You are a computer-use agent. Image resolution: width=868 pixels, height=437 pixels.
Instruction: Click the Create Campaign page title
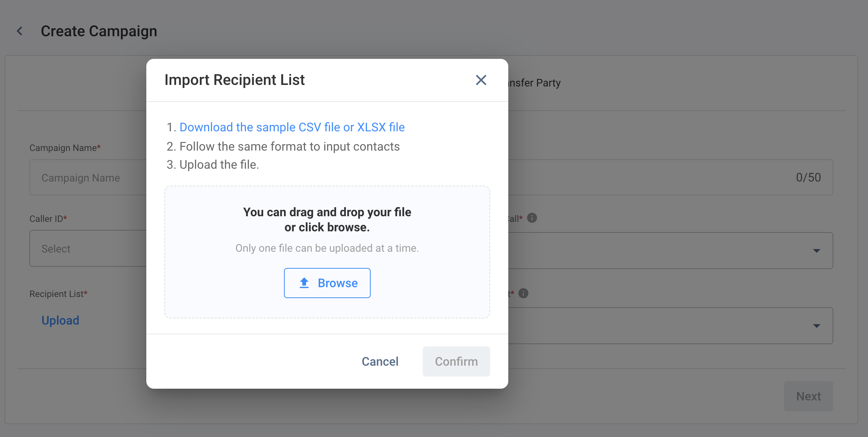pos(99,31)
